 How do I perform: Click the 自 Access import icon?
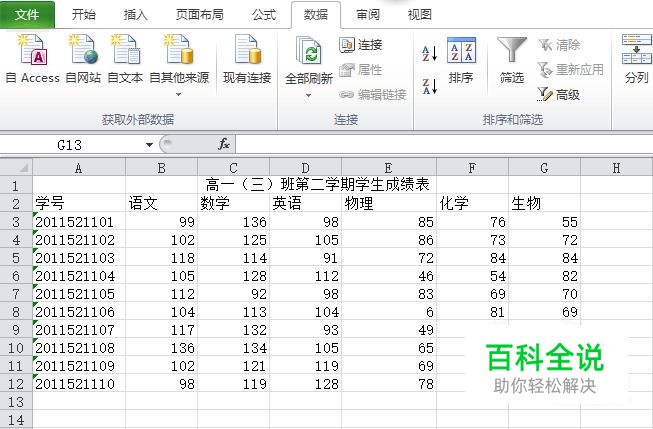pyautogui.click(x=32, y=51)
